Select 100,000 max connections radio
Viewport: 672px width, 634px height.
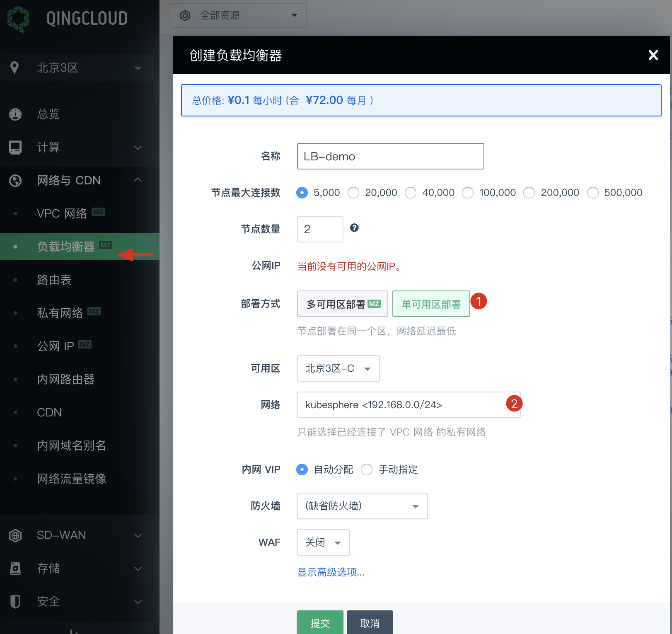pos(468,193)
